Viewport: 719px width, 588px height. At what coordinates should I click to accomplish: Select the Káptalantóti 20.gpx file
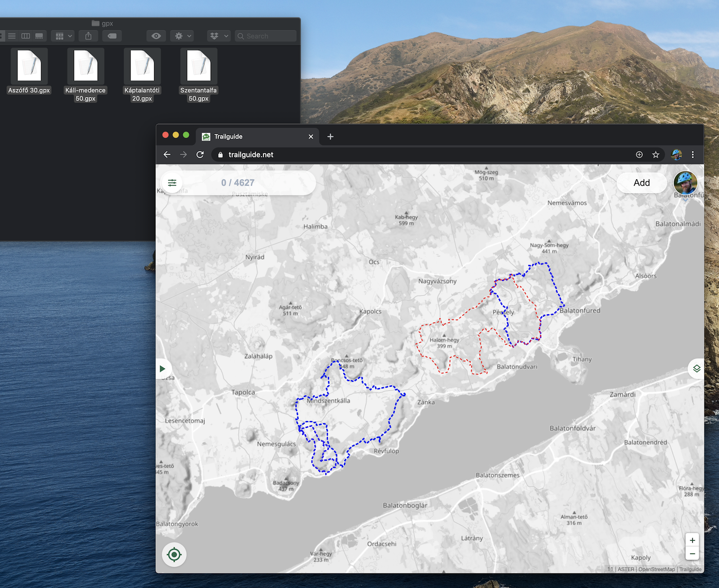pos(142,75)
